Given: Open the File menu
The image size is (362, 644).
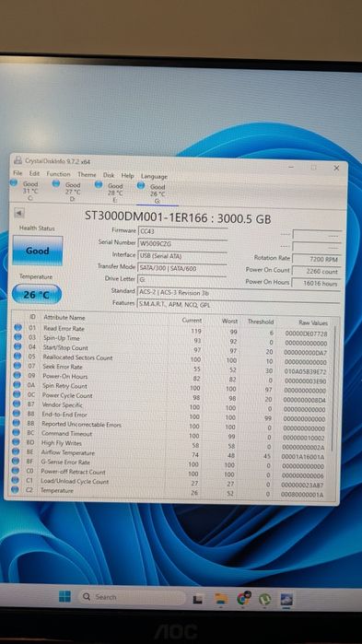Looking at the screenshot, I should click(18, 173).
